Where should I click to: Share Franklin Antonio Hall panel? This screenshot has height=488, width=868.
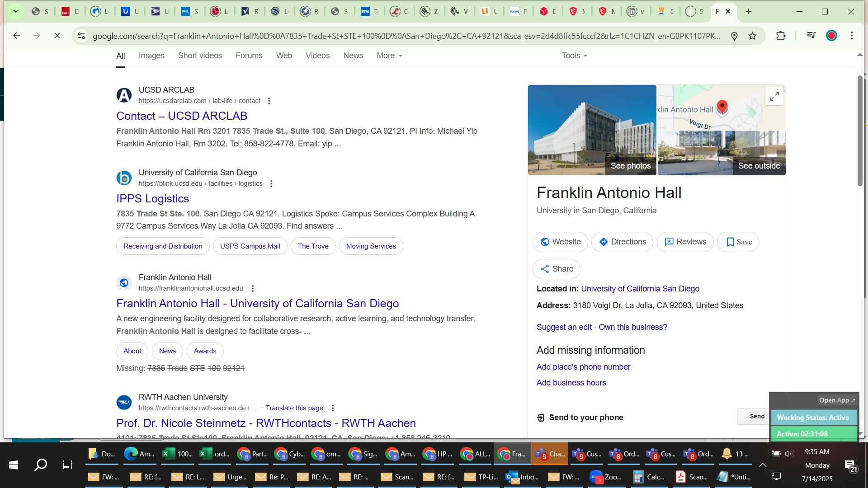557,269
